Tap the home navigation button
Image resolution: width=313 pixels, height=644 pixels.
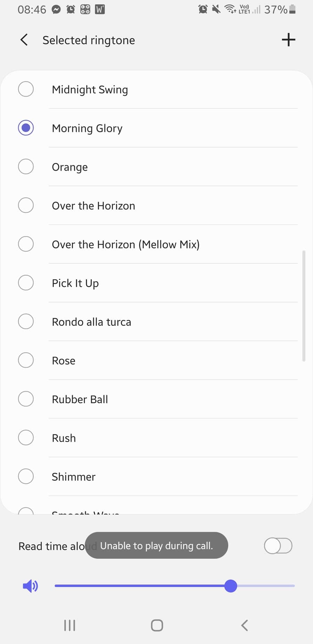[157, 625]
